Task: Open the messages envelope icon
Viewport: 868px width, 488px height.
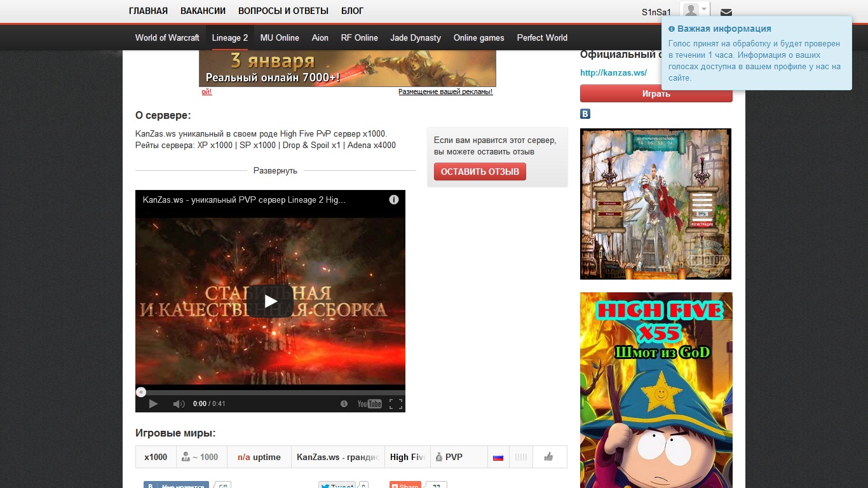Action: click(x=726, y=12)
